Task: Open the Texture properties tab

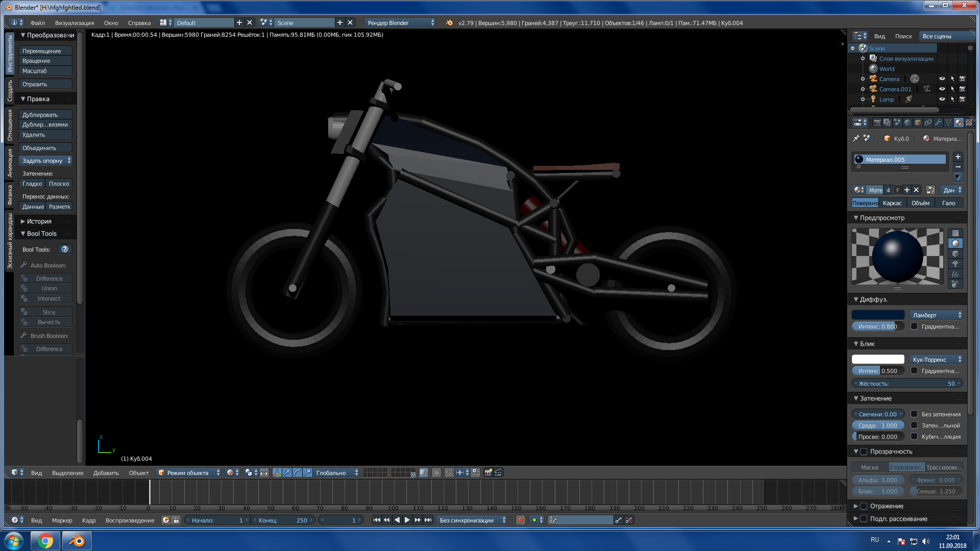Action: coord(968,122)
